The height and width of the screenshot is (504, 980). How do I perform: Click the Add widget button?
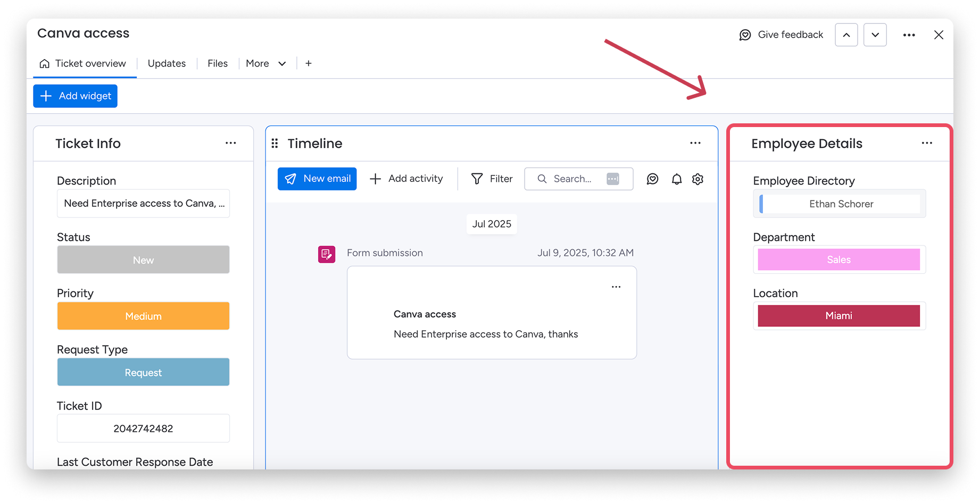pos(76,96)
